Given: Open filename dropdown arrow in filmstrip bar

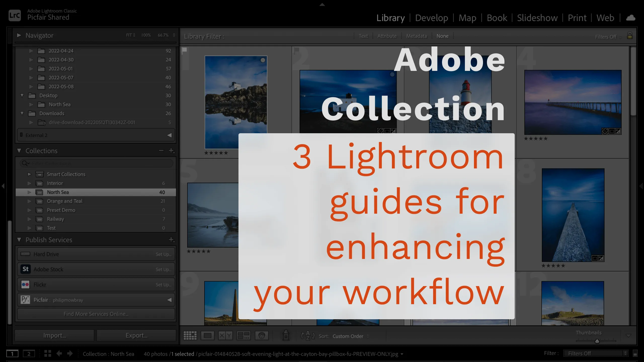Looking at the screenshot, I should [x=402, y=354].
